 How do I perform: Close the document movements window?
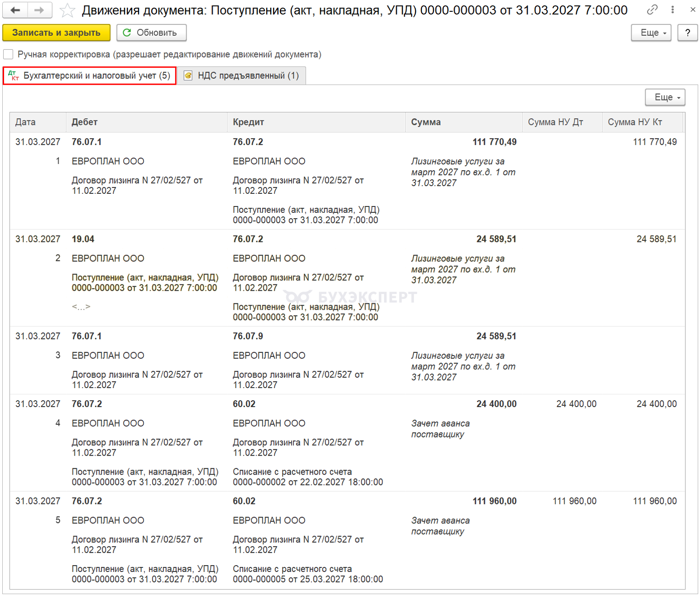click(x=693, y=9)
